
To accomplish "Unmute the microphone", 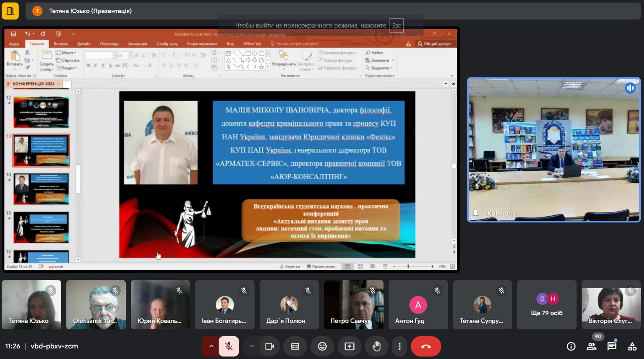I will [x=229, y=346].
